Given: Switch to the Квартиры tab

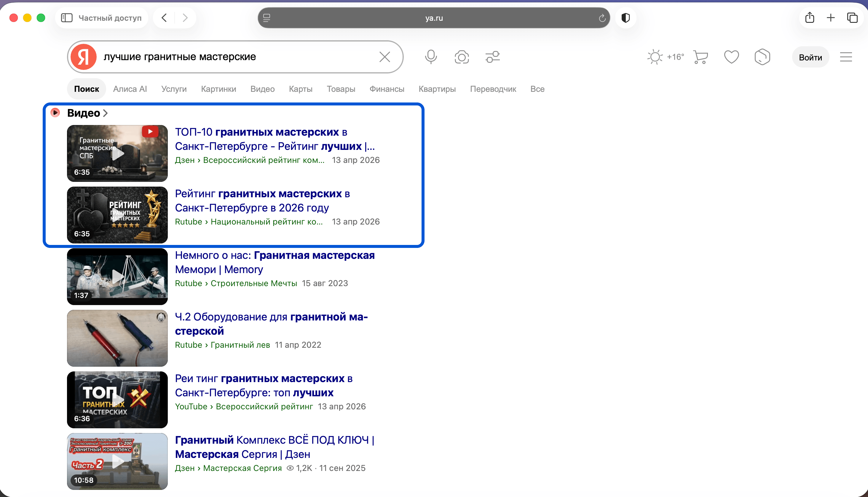Looking at the screenshot, I should click(437, 89).
